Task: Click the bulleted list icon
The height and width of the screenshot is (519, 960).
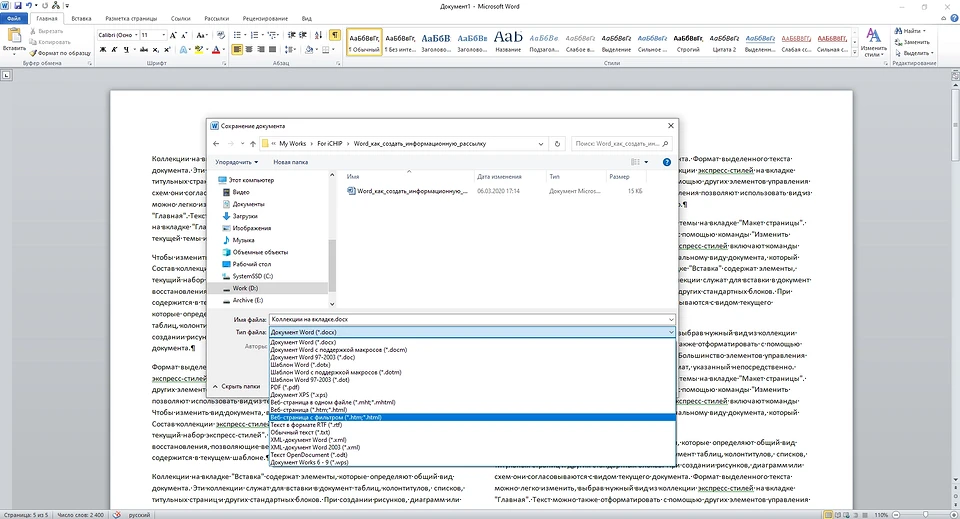Action: click(x=238, y=35)
